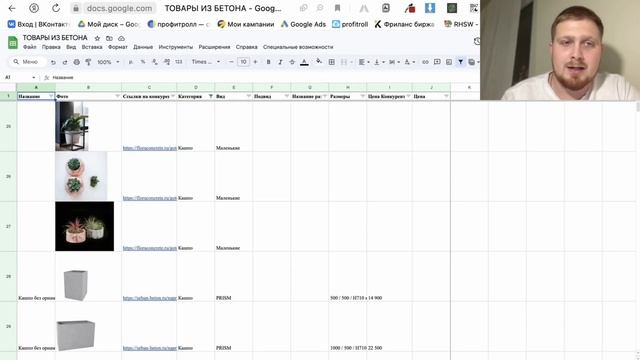Open the text rotation dropdown
The image size is (640, 360).
(x=409, y=62)
